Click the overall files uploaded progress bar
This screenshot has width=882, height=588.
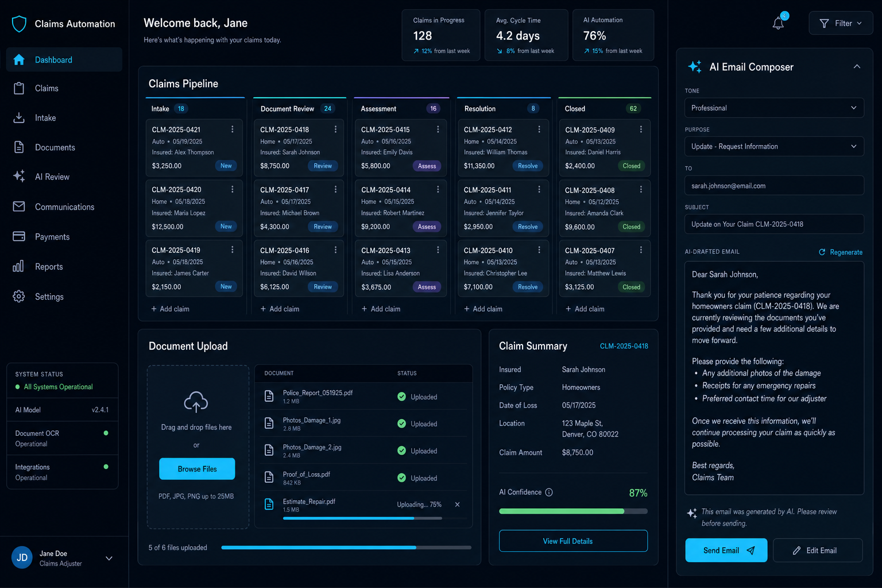(x=346, y=547)
